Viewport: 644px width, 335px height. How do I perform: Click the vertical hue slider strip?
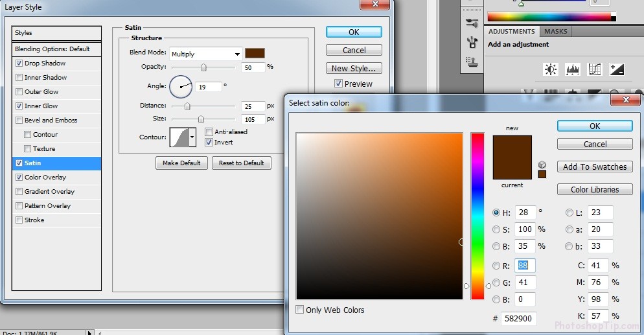click(x=477, y=216)
